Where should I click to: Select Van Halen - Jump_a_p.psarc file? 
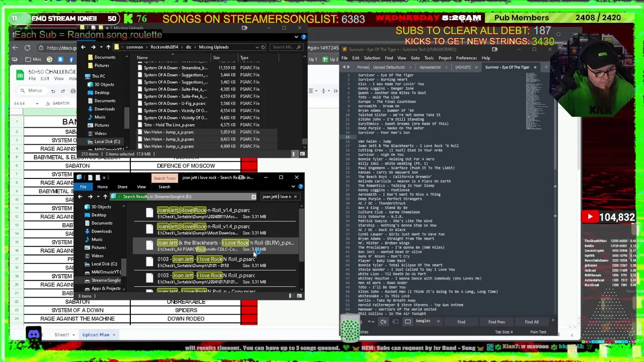pos(169,132)
